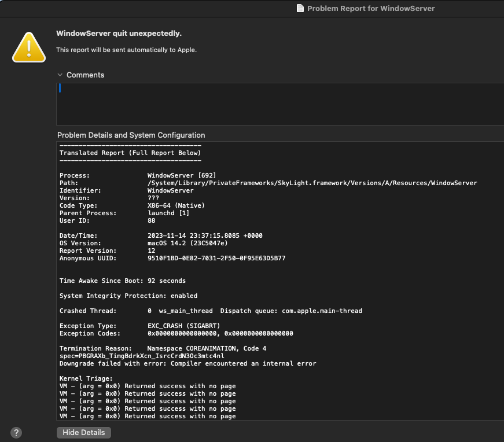Click 'Downgrade failed with error' line

click(x=187, y=363)
